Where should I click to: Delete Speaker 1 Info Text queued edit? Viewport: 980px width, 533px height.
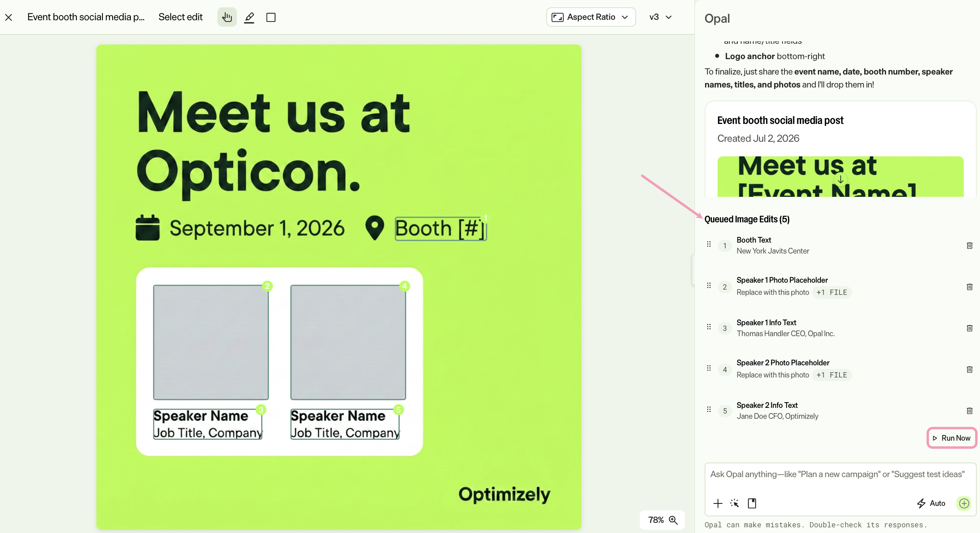[x=969, y=328]
